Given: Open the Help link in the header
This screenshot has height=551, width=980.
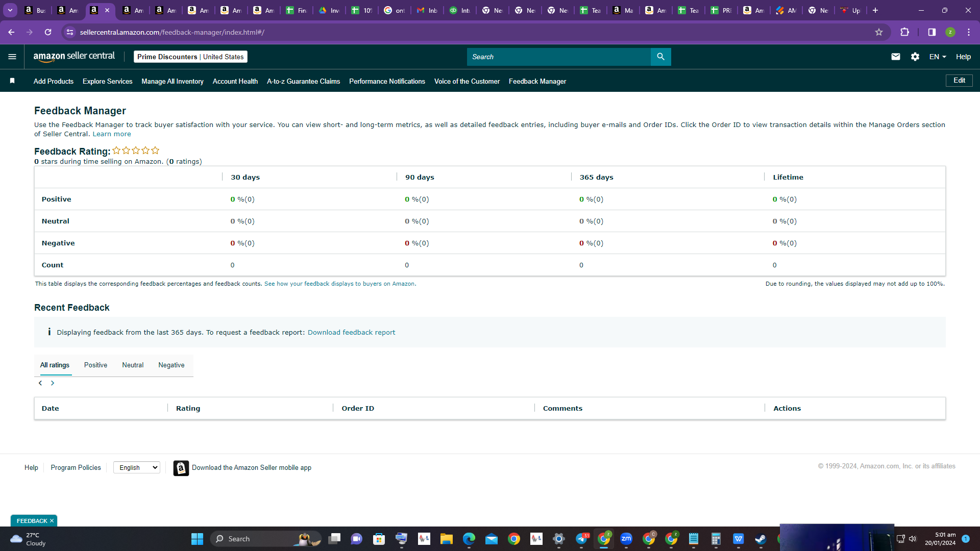Looking at the screenshot, I should 963,57.
